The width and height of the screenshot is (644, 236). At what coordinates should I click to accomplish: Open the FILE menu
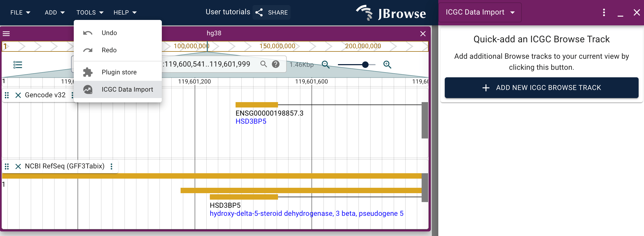coord(20,12)
